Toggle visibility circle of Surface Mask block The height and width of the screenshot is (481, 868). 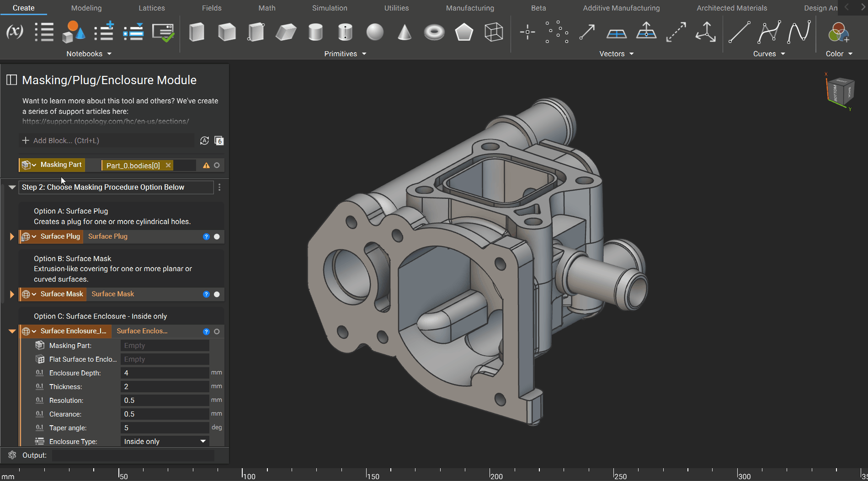pos(217,294)
